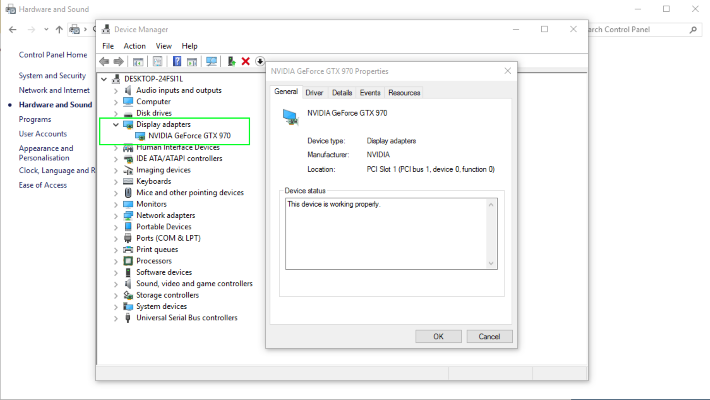Switch to the Events tab

tap(370, 93)
